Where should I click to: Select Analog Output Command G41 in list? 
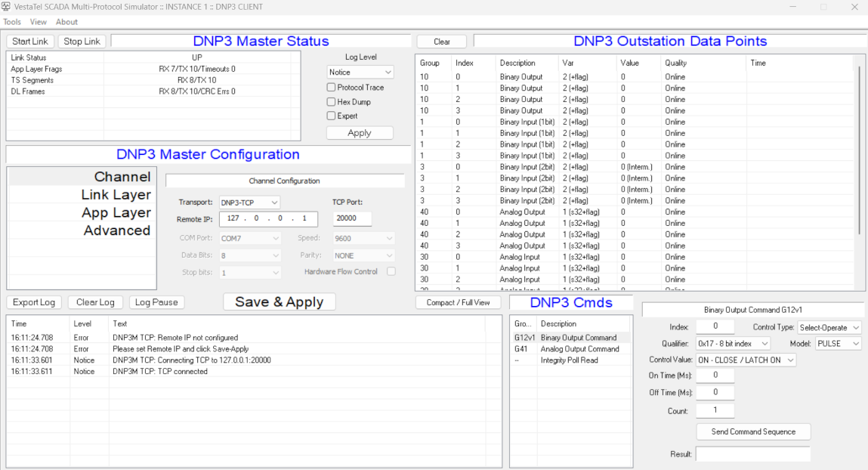tap(579, 349)
